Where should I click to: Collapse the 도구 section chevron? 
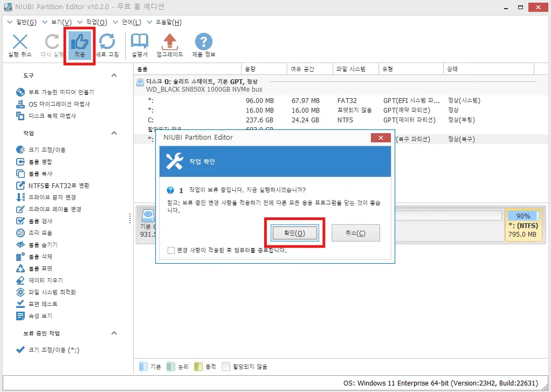[x=114, y=75]
